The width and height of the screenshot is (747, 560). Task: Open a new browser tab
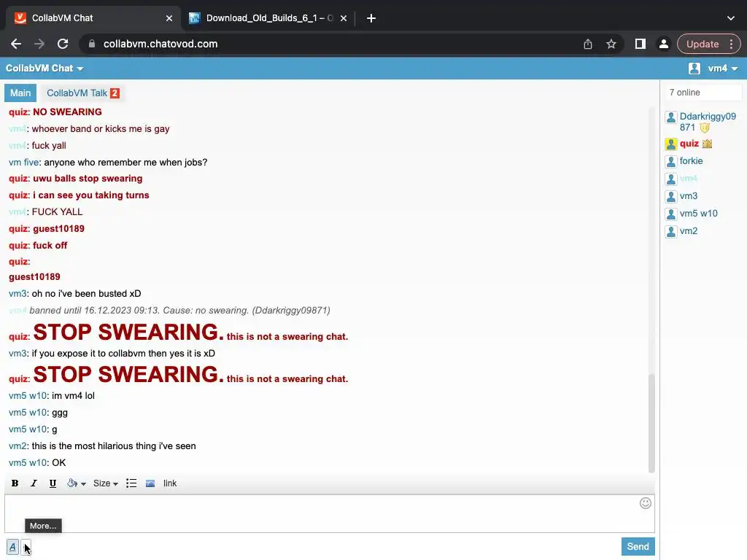click(371, 18)
